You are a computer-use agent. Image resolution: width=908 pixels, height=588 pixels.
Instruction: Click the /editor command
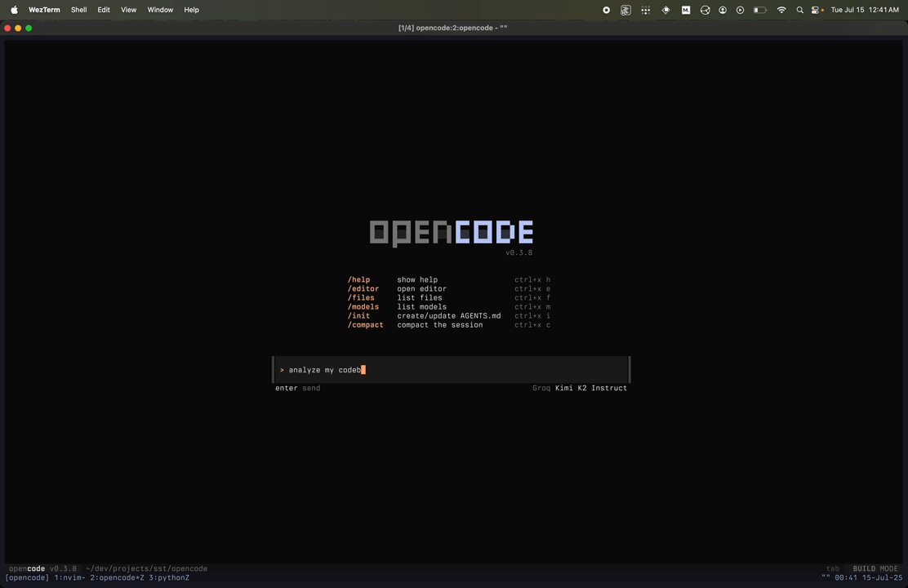363,288
